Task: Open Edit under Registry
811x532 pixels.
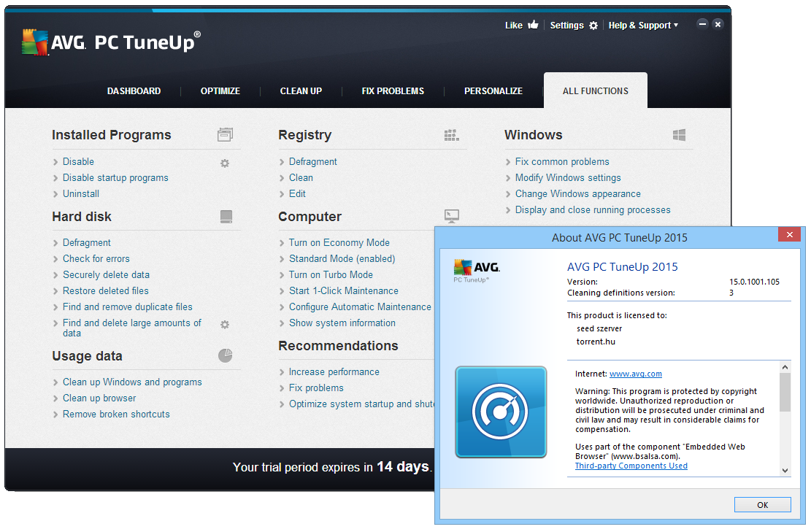Action: click(x=297, y=194)
